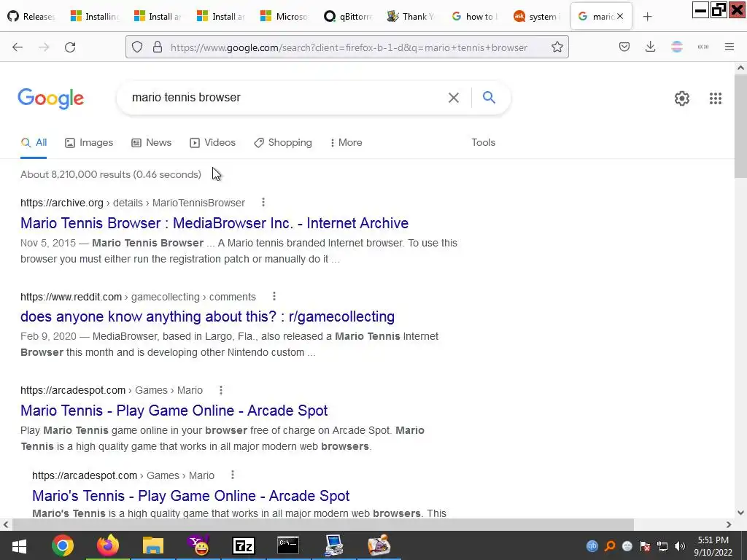Viewport: 747px width, 560px height.
Task: Go back to the previous page
Action: click(x=18, y=47)
